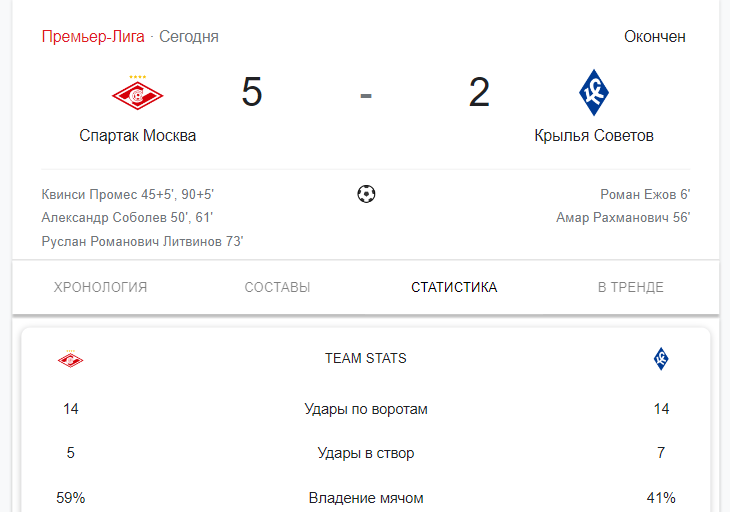The image size is (730, 512).
Task: Click the Владение мячом stat label
Action: (366, 498)
